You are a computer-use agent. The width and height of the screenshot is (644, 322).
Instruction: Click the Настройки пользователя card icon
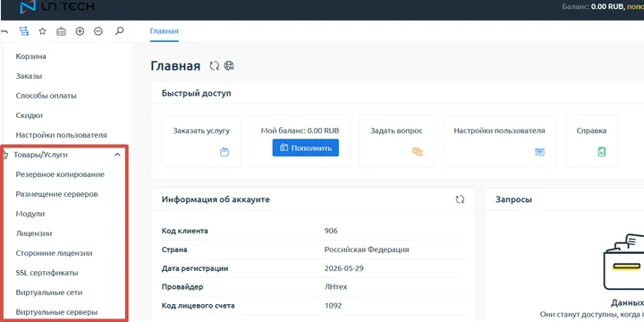[539, 152]
